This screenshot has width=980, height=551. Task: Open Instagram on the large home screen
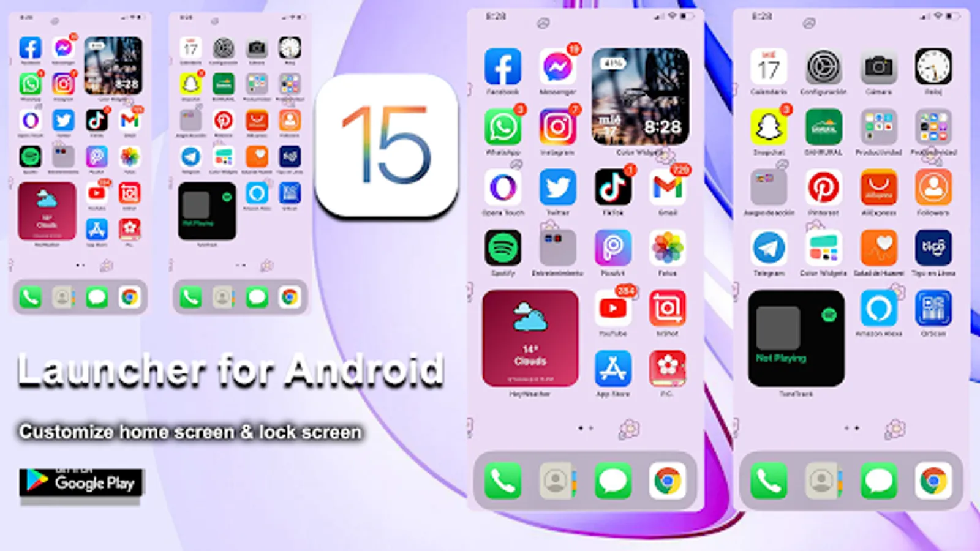coord(557,127)
